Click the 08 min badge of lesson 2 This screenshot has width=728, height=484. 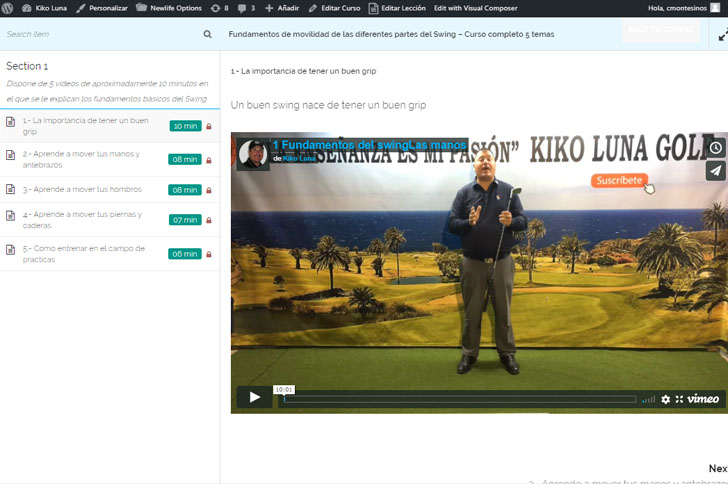coord(185,159)
